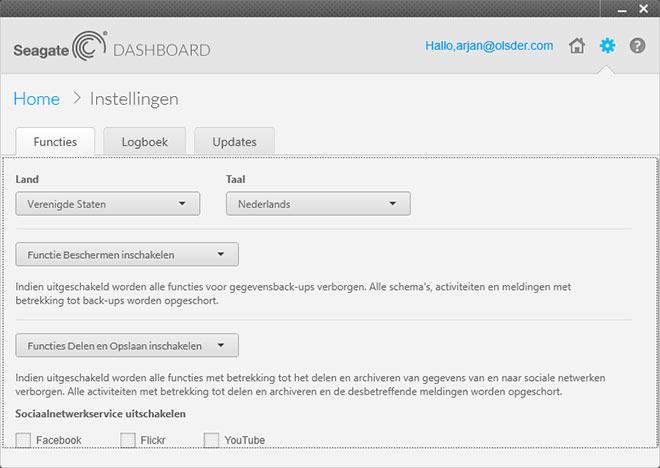This screenshot has width=660, height=468.
Task: Expand the Taal dropdown set to Nederlands
Action: tap(318, 204)
